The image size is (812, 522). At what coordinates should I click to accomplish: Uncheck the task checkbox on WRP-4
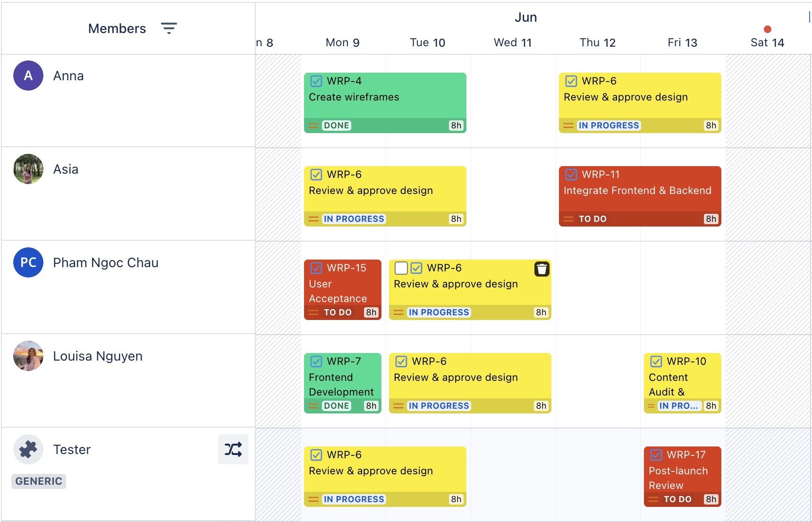pos(316,81)
